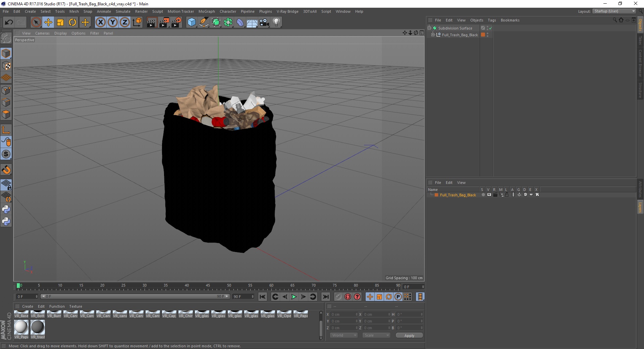This screenshot has width=644, height=349.
Task: Click the Undo arrow icon
Action: coord(9,22)
